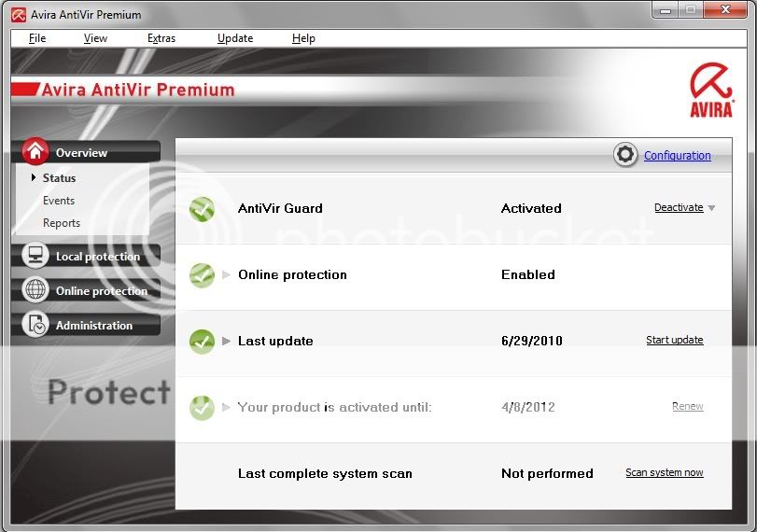Click the Not performed status text
This screenshot has width=757, height=532.
click(x=547, y=473)
